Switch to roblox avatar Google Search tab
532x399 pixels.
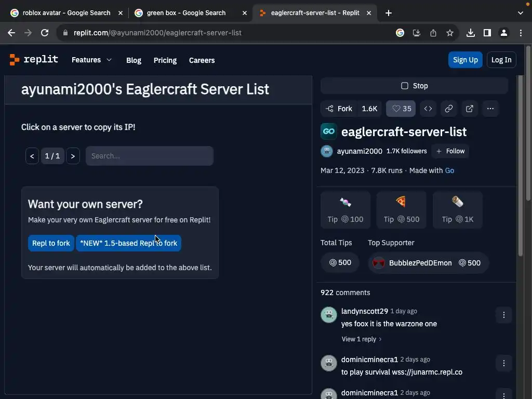[66, 13]
